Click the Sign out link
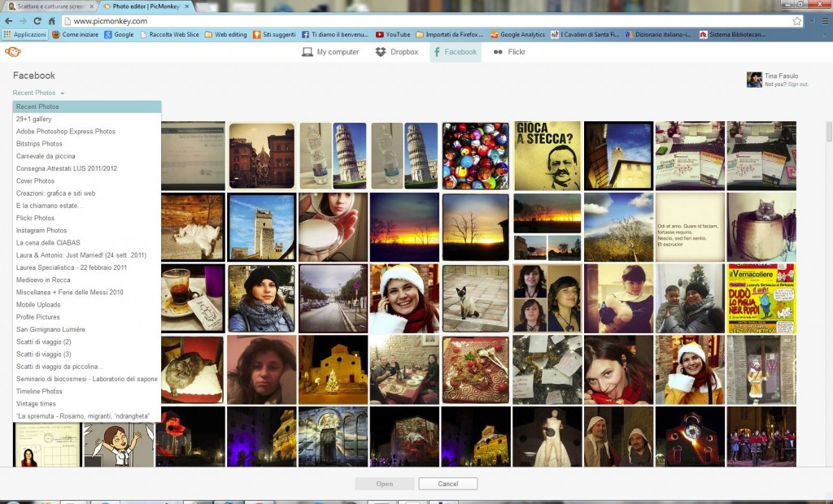Image resolution: width=833 pixels, height=504 pixels. click(x=798, y=85)
